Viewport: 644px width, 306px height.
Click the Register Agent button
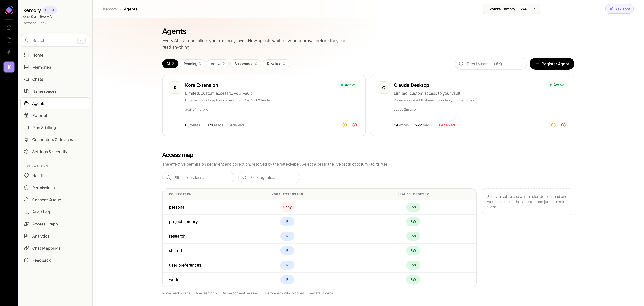[x=552, y=64]
